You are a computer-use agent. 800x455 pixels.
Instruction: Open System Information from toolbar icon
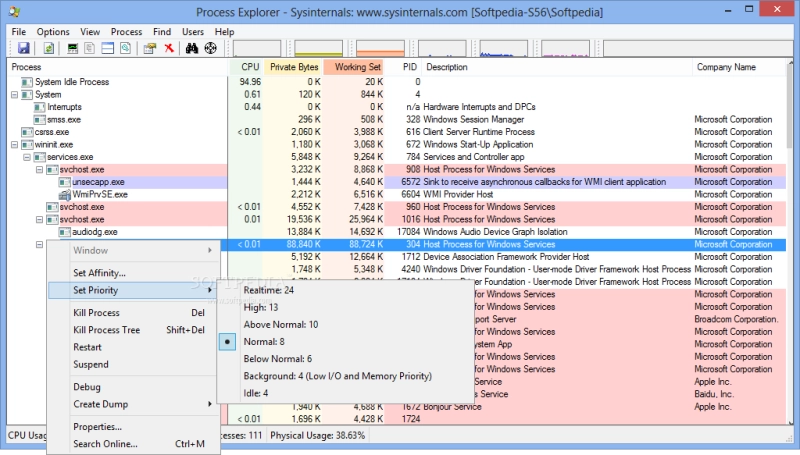[x=72, y=48]
